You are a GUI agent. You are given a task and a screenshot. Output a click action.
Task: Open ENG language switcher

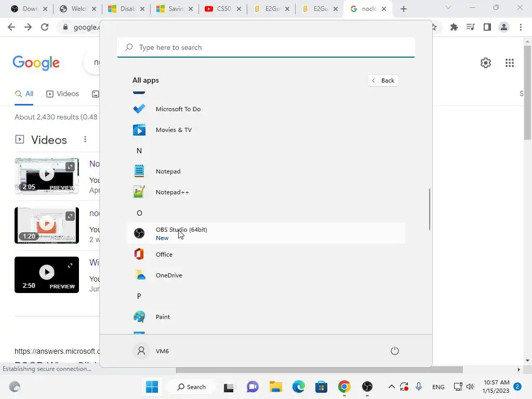pos(438,387)
